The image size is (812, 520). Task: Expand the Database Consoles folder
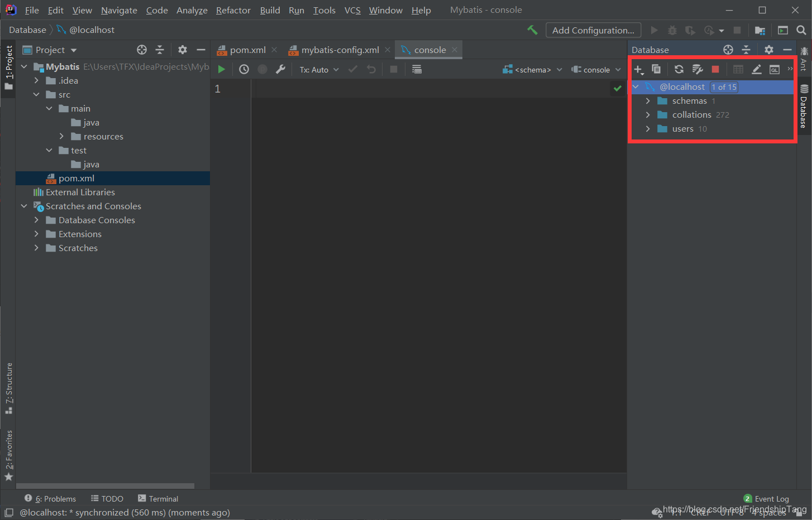tap(36, 220)
